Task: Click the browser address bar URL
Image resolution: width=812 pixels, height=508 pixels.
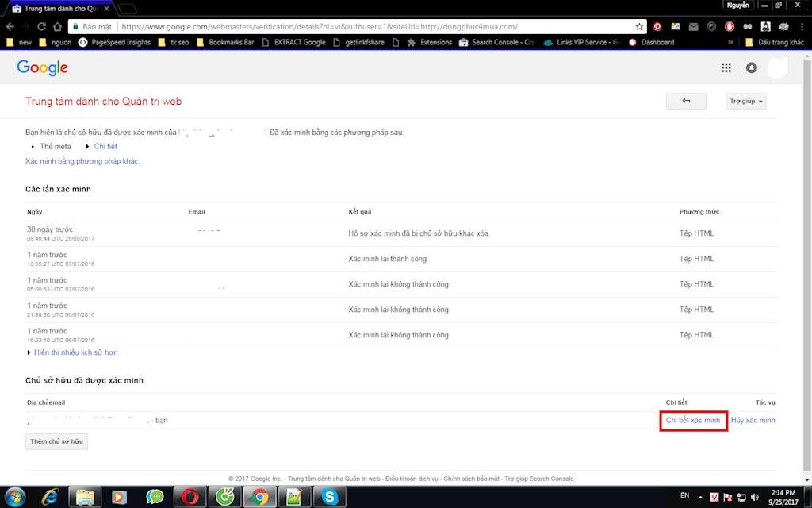Action: pos(320,26)
